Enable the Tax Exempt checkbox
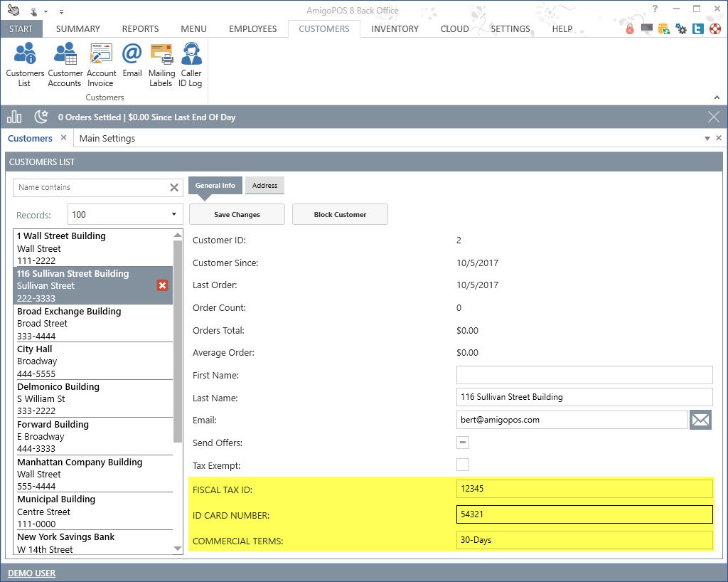The image size is (728, 582). point(463,465)
